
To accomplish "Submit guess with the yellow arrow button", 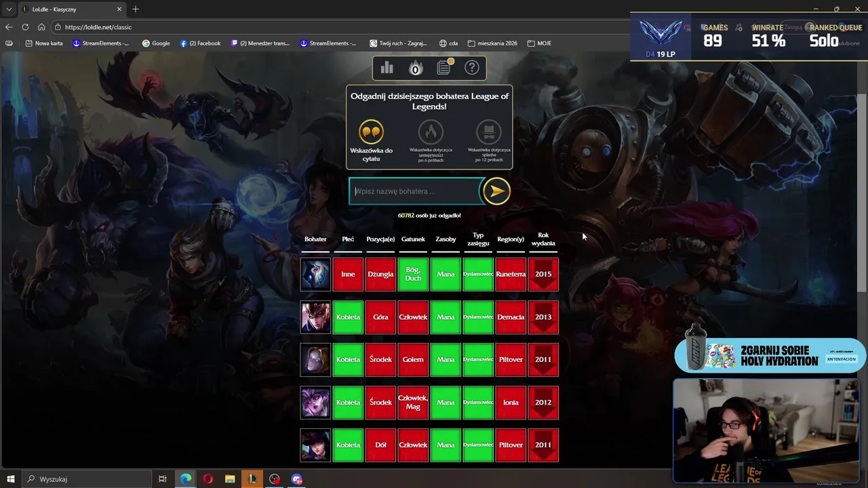I will [x=496, y=191].
